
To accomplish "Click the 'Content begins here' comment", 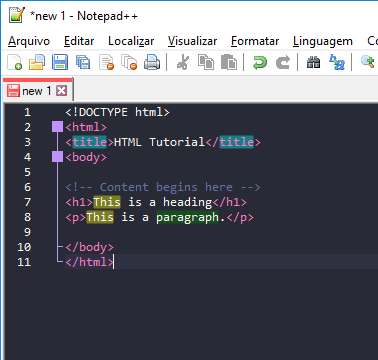I will point(163,187).
